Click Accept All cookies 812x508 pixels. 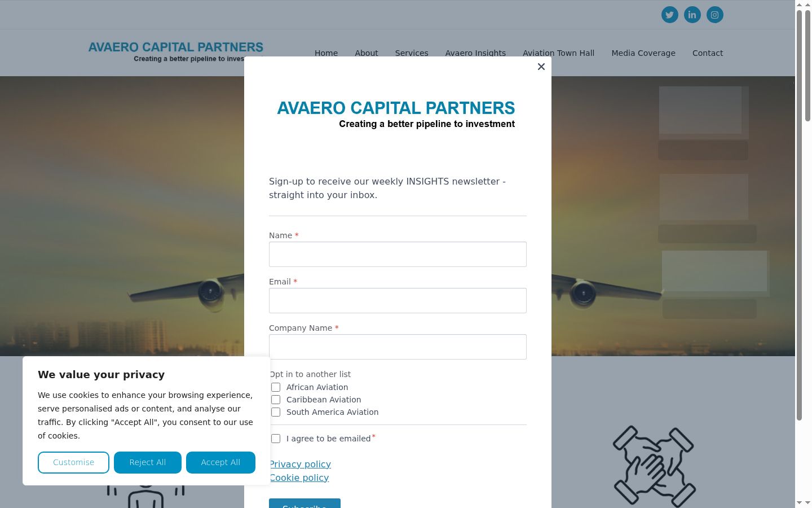point(220,462)
